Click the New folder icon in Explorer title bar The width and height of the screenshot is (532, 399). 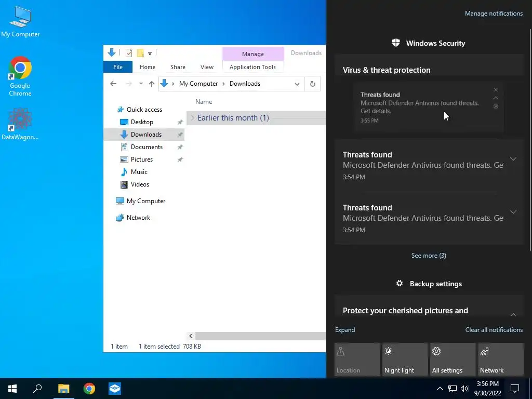(x=140, y=52)
